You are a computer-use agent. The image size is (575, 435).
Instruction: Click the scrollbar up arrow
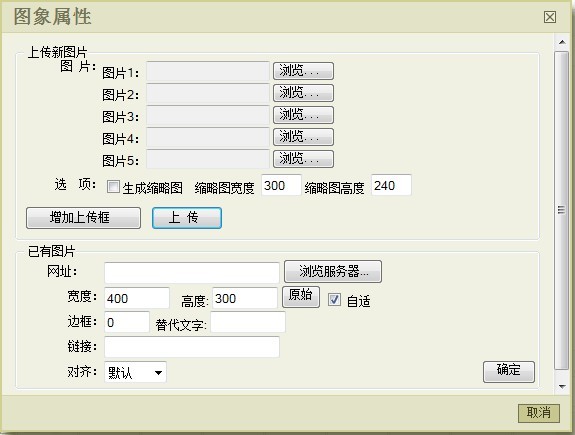[562, 42]
